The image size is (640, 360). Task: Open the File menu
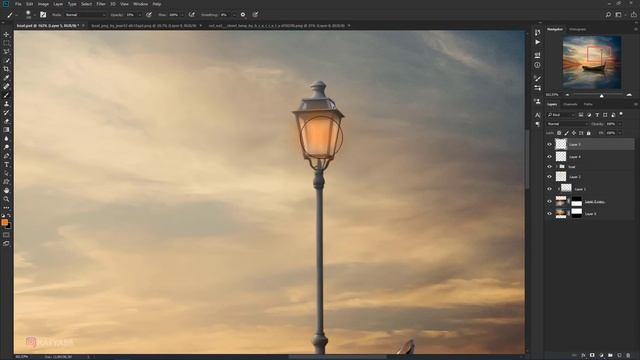[18, 4]
